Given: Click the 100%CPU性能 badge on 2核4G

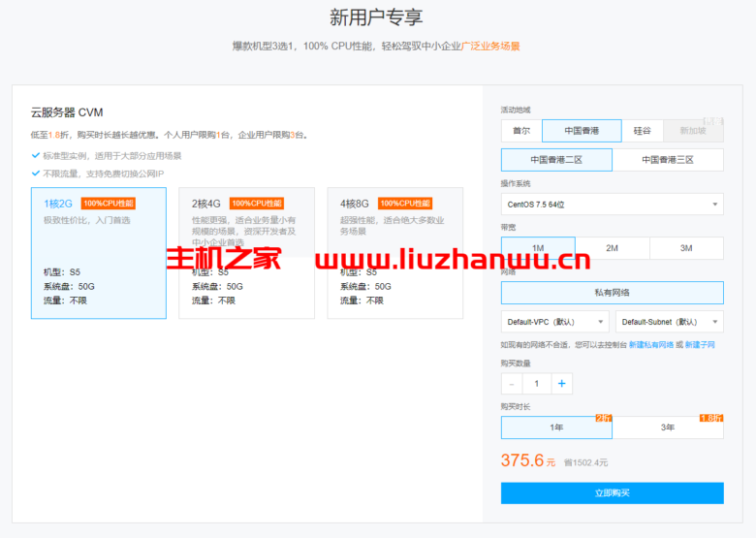Looking at the screenshot, I should [257, 204].
